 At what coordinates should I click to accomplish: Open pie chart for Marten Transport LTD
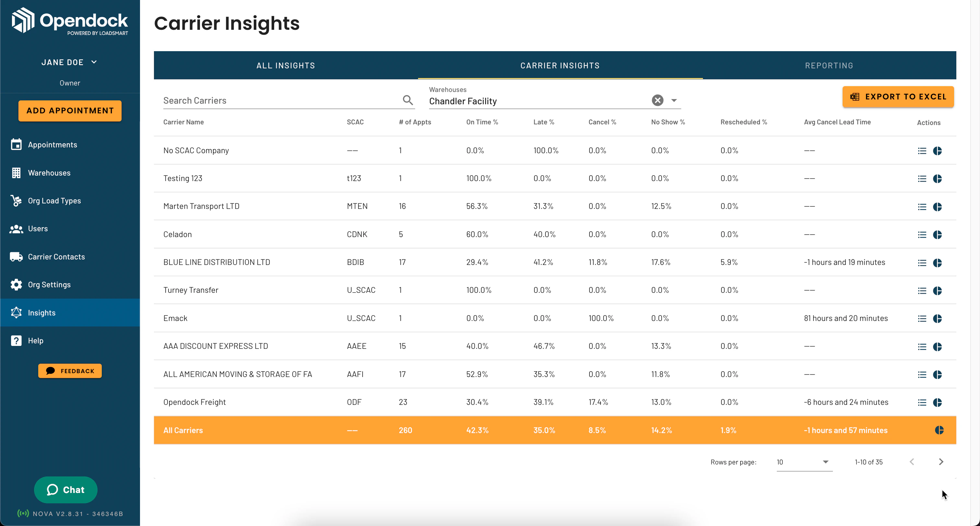pyautogui.click(x=938, y=207)
